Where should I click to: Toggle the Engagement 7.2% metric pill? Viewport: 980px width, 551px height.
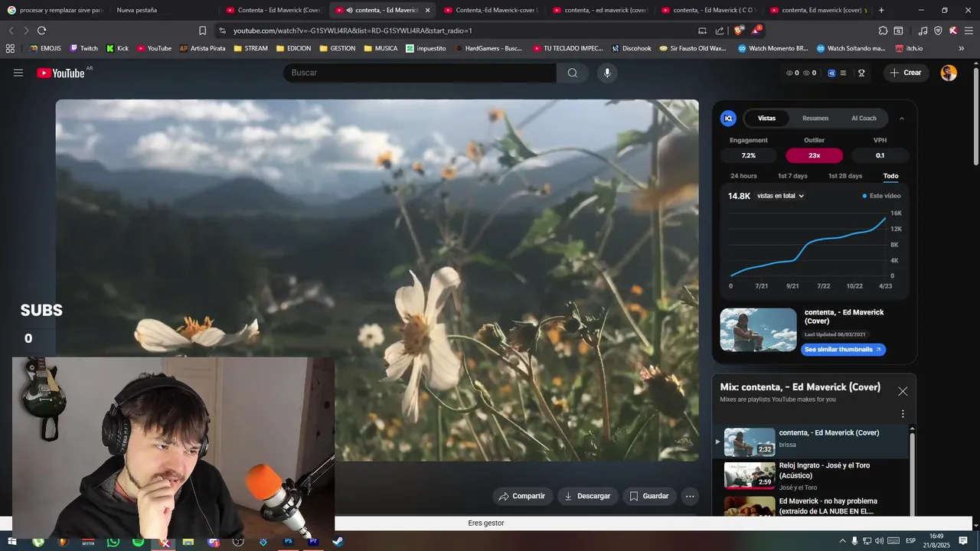click(x=749, y=155)
